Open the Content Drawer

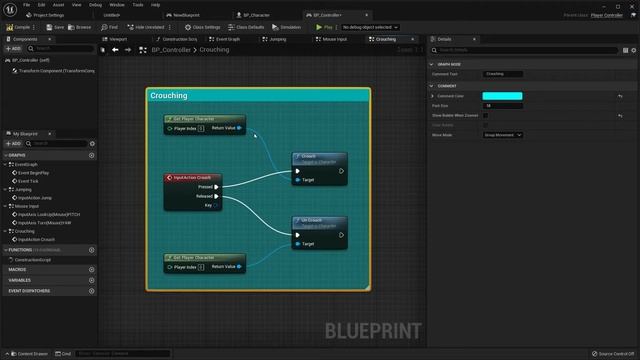point(29,354)
